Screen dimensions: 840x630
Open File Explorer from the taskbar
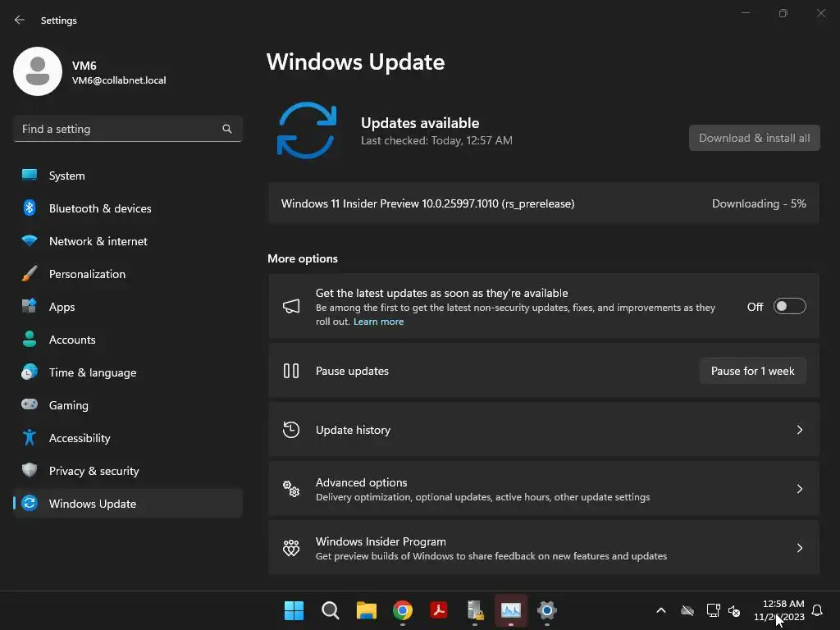pyautogui.click(x=367, y=610)
